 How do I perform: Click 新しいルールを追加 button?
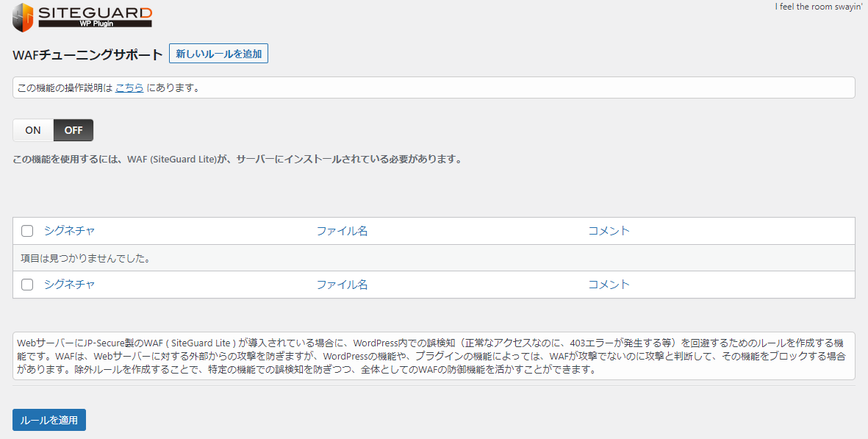219,54
